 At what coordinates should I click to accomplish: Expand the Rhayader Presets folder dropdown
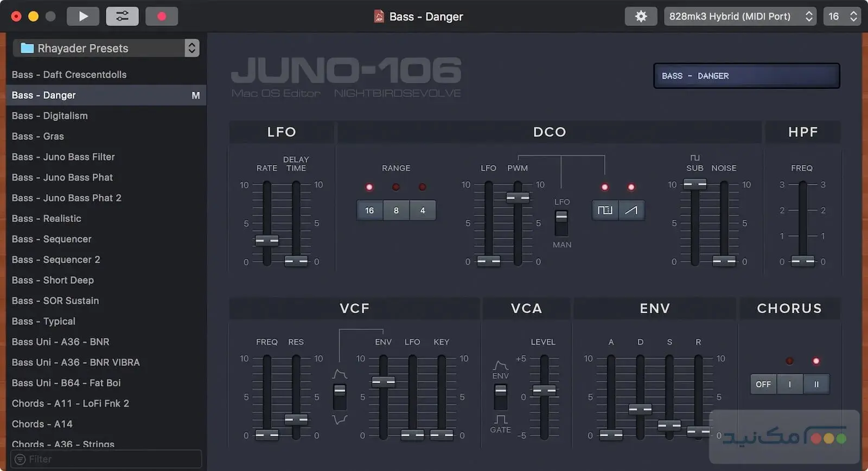pos(192,48)
